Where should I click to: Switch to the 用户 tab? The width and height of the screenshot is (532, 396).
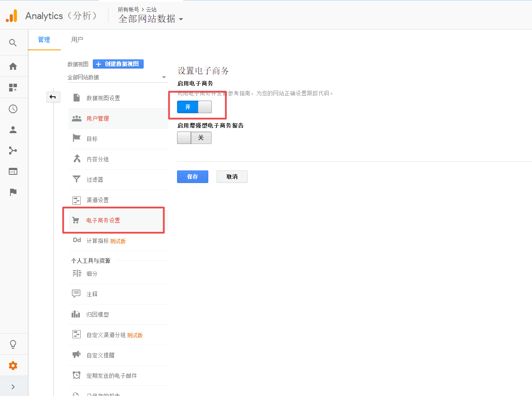(x=77, y=39)
